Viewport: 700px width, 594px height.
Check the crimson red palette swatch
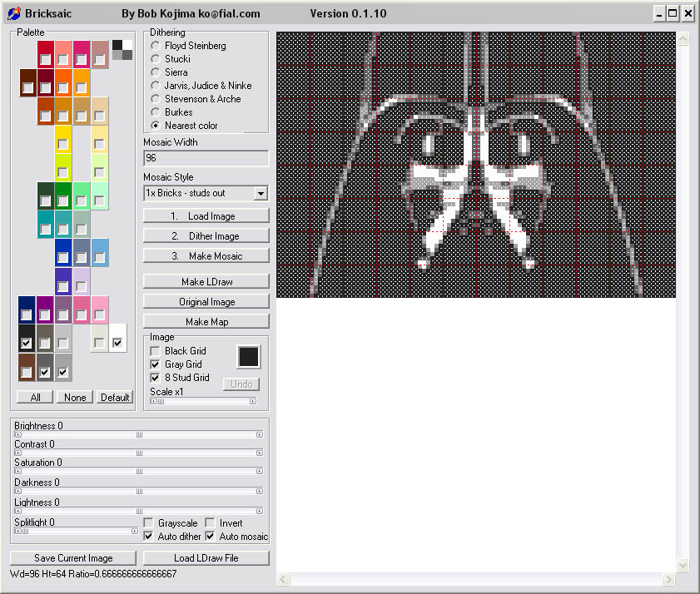(x=45, y=59)
